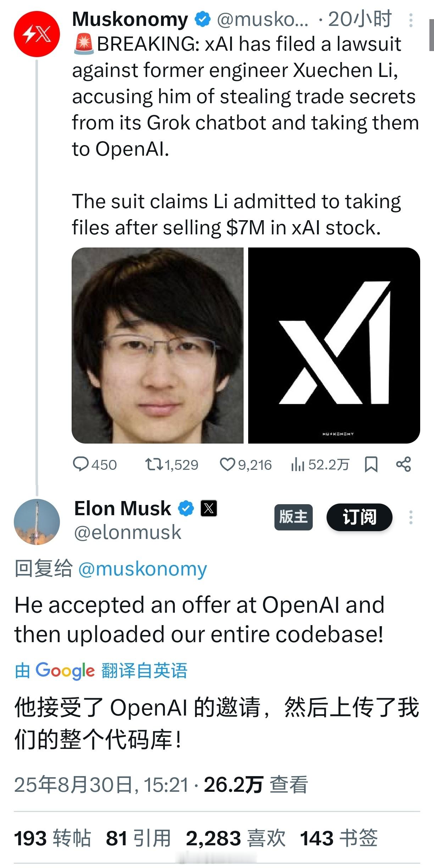Image resolution: width=434 pixels, height=868 pixels.
Task: Open the xAI logo image
Action: (334, 345)
